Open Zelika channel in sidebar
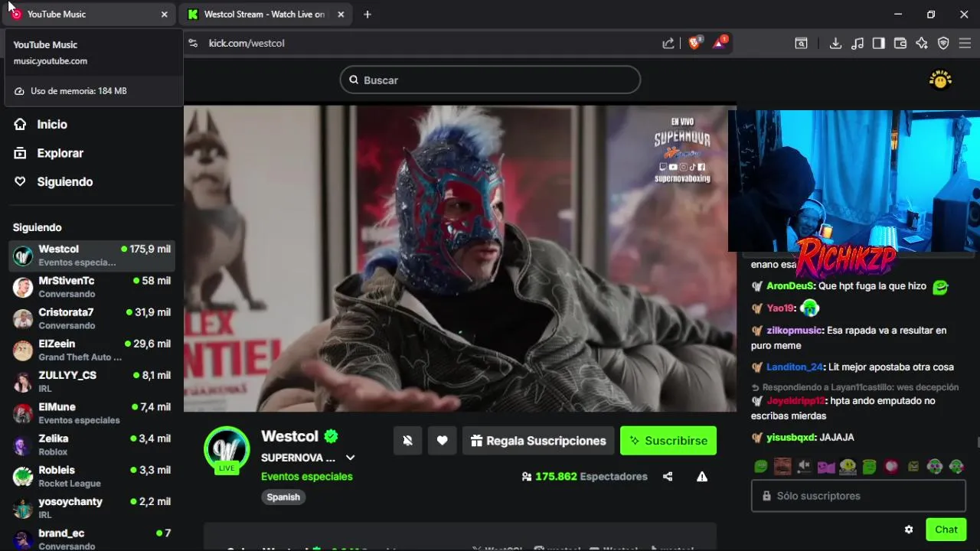This screenshot has height=551, width=980. [92, 445]
